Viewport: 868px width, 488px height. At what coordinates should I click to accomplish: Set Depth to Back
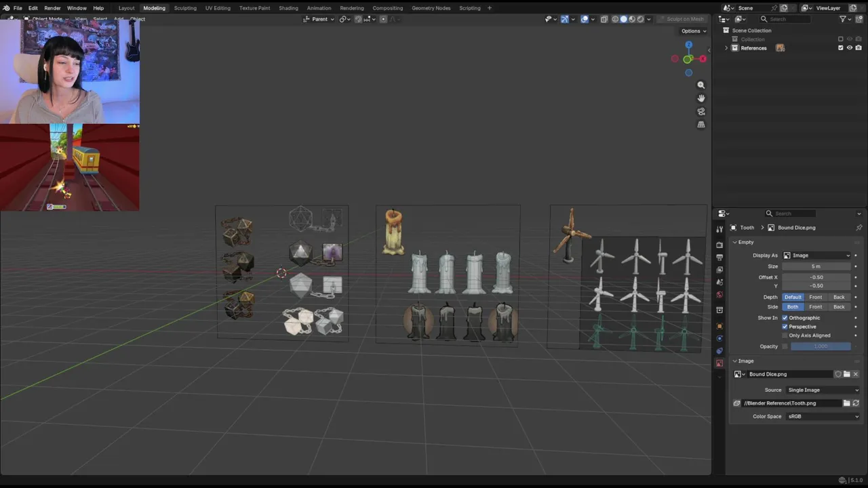[839, 298]
